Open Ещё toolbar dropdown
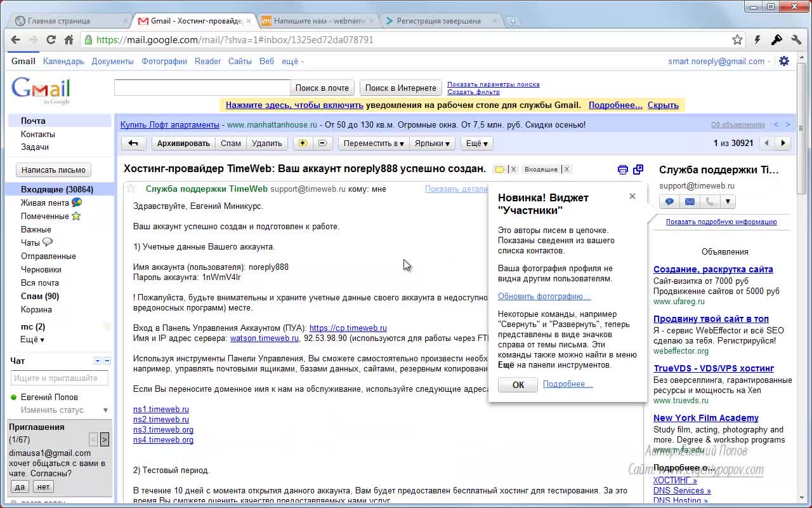This screenshot has height=508, width=812. point(477,144)
